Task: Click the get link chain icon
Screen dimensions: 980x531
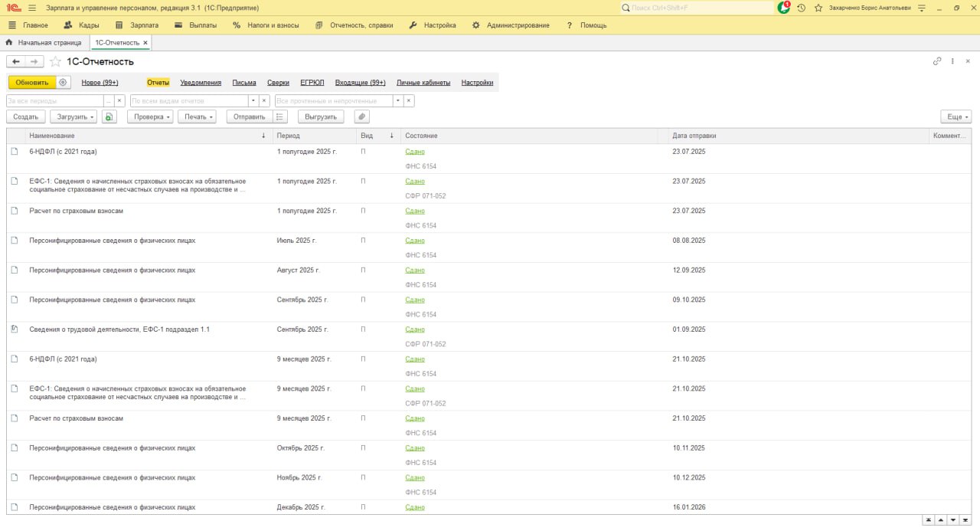Action: point(937,61)
